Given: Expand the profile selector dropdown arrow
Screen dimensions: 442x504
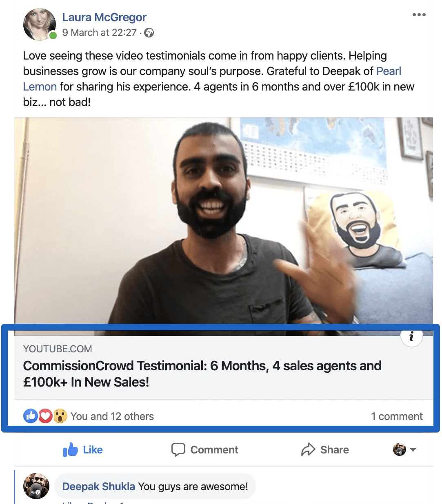Looking at the screenshot, I should pos(413,449).
